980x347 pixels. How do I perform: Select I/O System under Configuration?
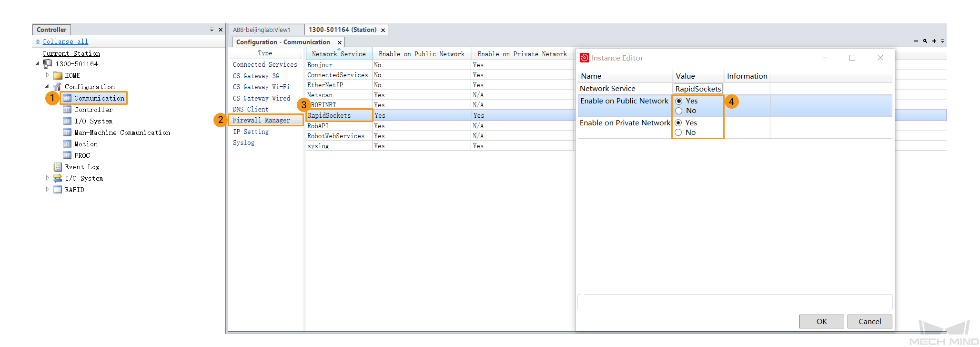click(93, 121)
